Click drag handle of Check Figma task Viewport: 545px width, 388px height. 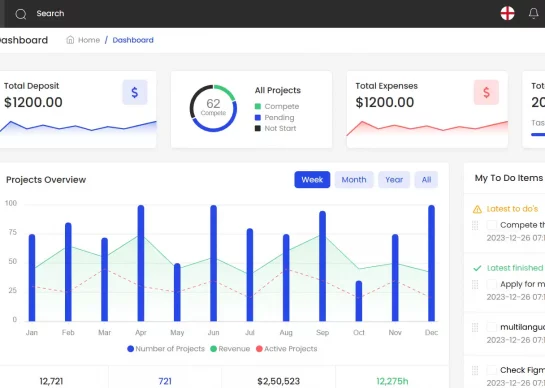(x=475, y=371)
